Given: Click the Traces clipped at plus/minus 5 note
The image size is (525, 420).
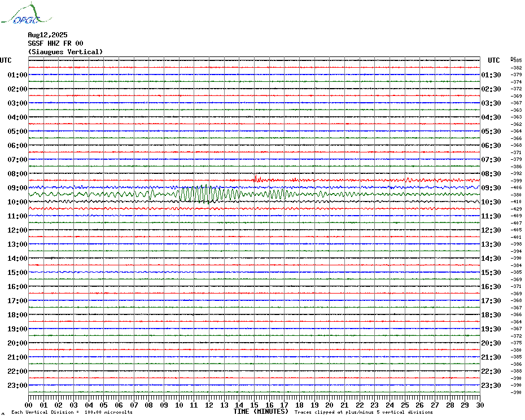Looking at the screenshot, I should pyautogui.click(x=364, y=412).
